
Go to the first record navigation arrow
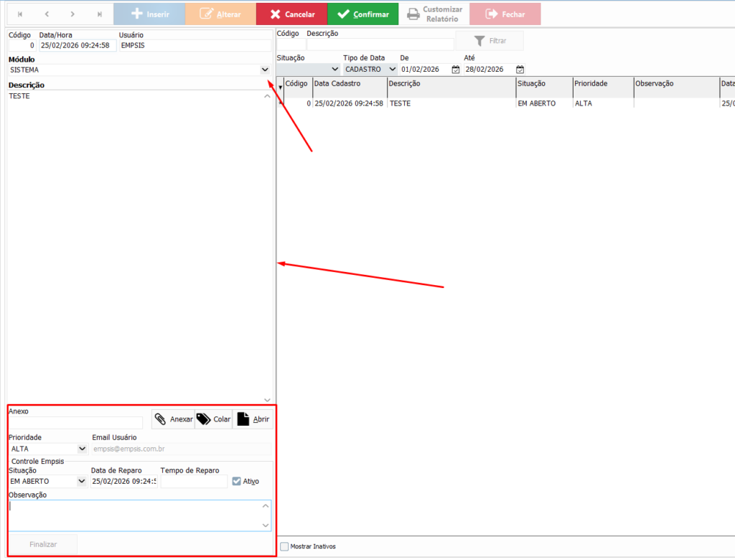click(x=20, y=14)
